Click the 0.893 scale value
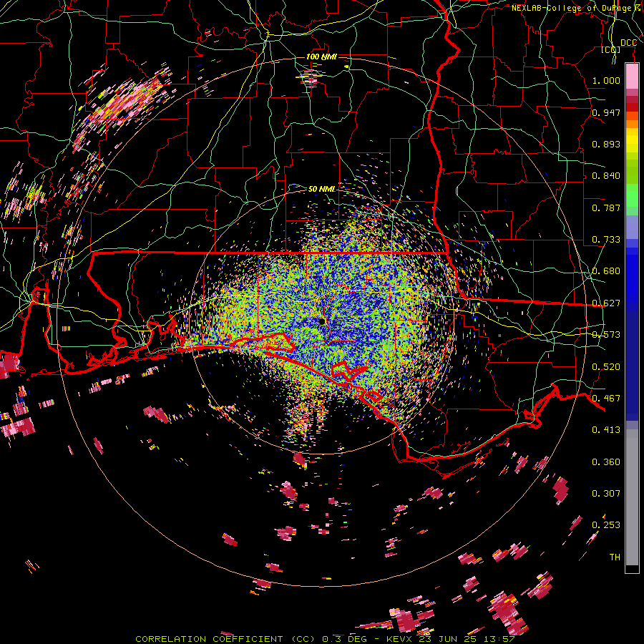 coord(606,144)
